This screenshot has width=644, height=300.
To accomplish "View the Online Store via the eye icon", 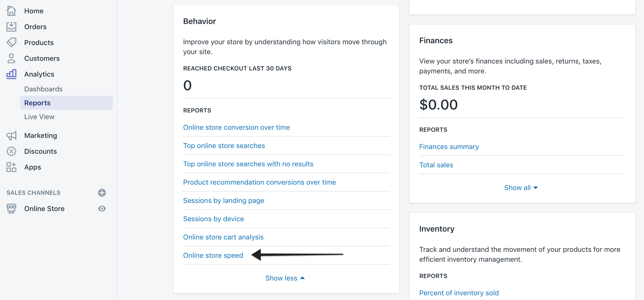I will (102, 209).
